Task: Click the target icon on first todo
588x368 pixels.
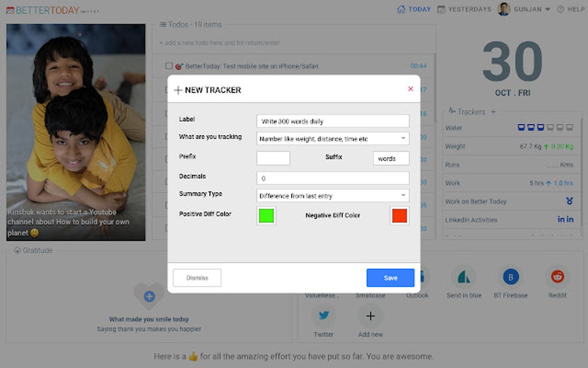Action: coord(179,66)
